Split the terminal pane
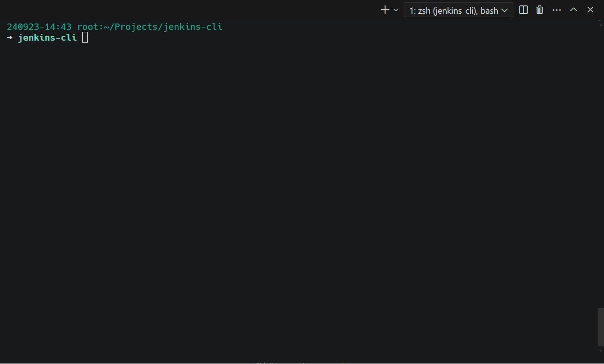The image size is (604, 364). (x=523, y=10)
